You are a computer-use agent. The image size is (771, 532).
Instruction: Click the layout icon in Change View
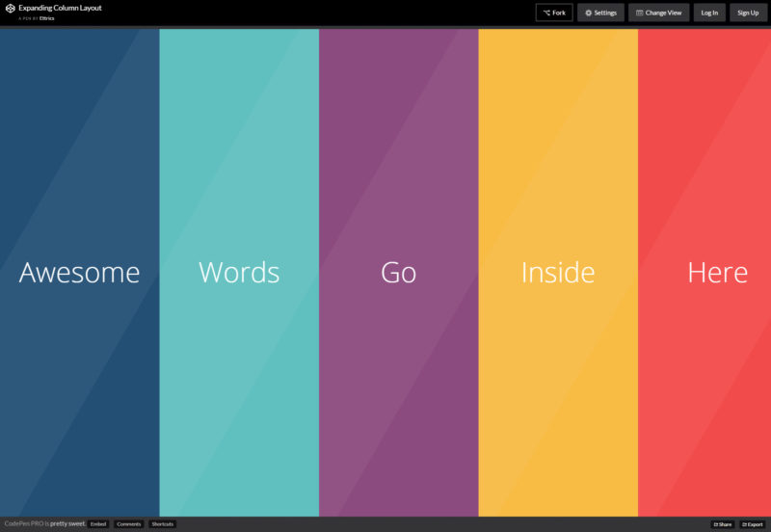[639, 13]
